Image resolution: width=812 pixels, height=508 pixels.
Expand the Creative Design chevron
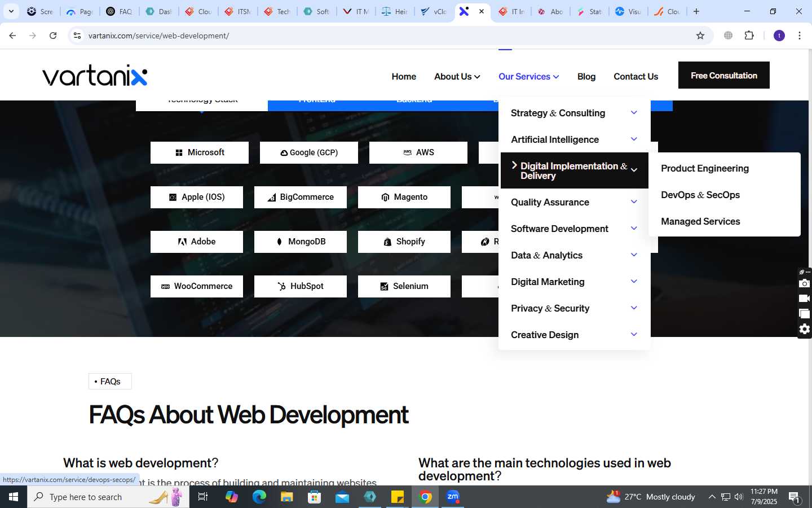pyautogui.click(x=634, y=334)
